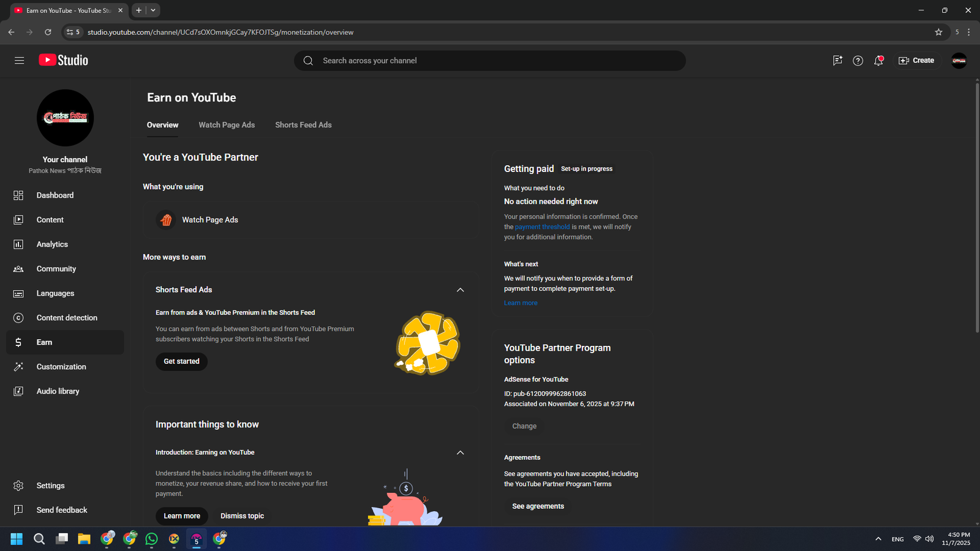Open Audio library in the sidebar
The width and height of the screenshot is (980, 551).
click(x=65, y=391)
